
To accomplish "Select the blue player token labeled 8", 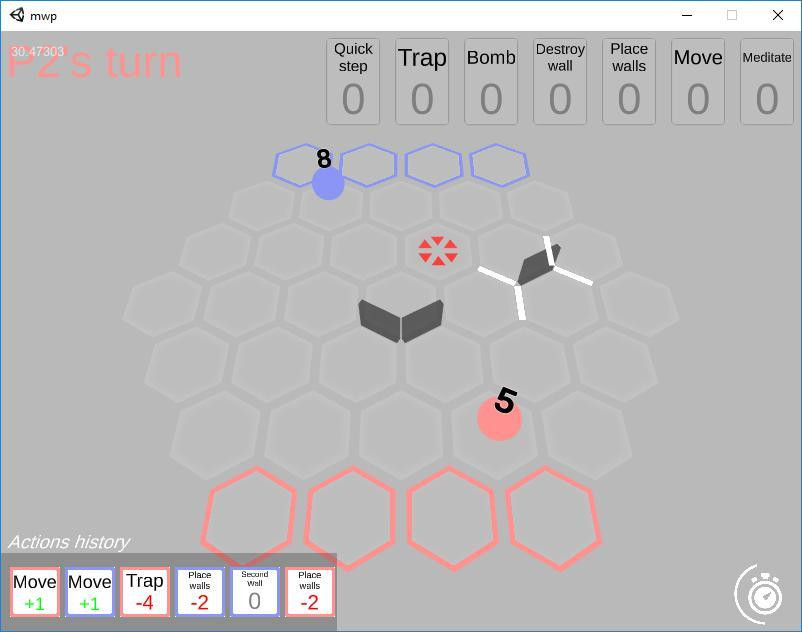I will click(328, 183).
